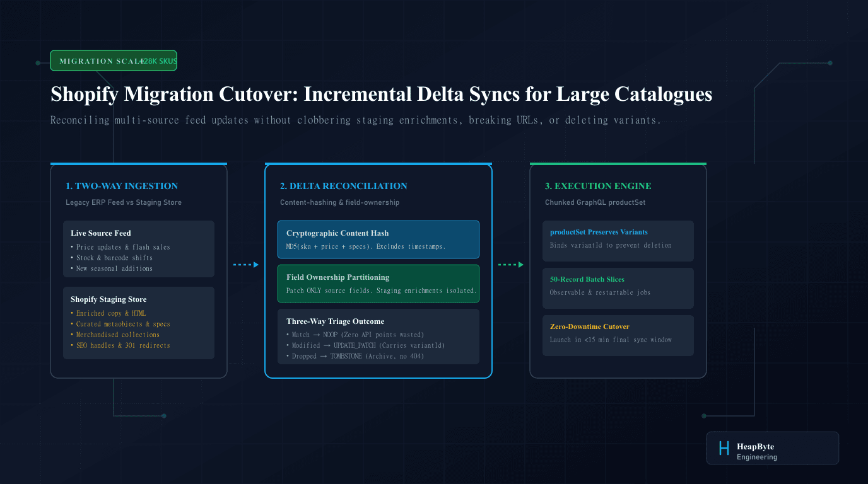This screenshot has height=484, width=868.
Task: Click the 'Zero-Downtime Cutover' title
Action: point(590,326)
